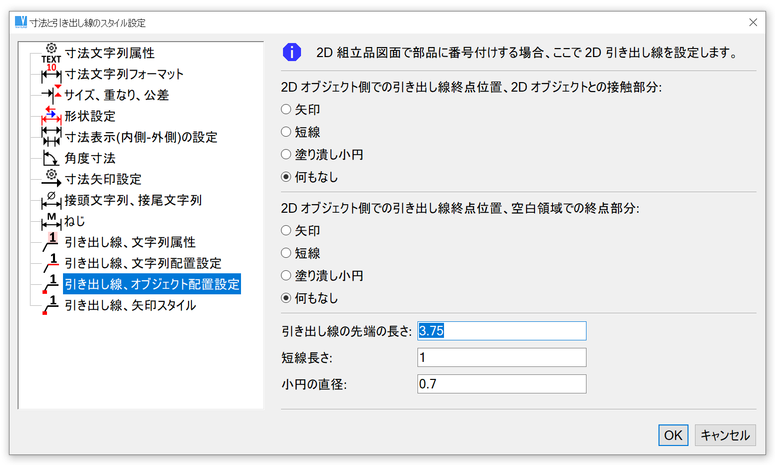
Task: Click the キャンセル button
Action: (x=725, y=435)
